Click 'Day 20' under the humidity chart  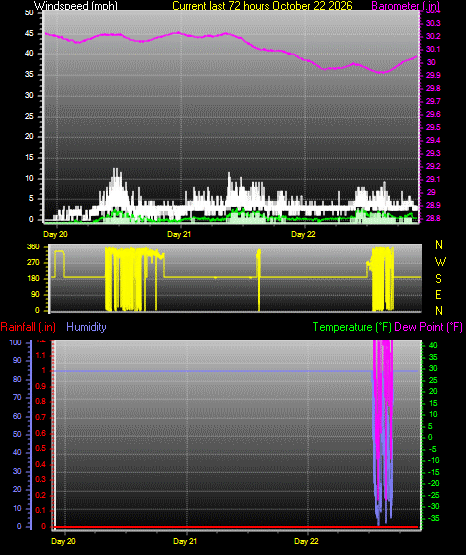tap(63, 541)
